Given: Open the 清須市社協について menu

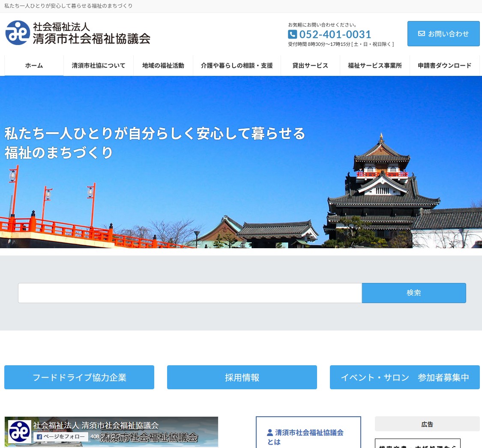Looking at the screenshot, I should 99,66.
